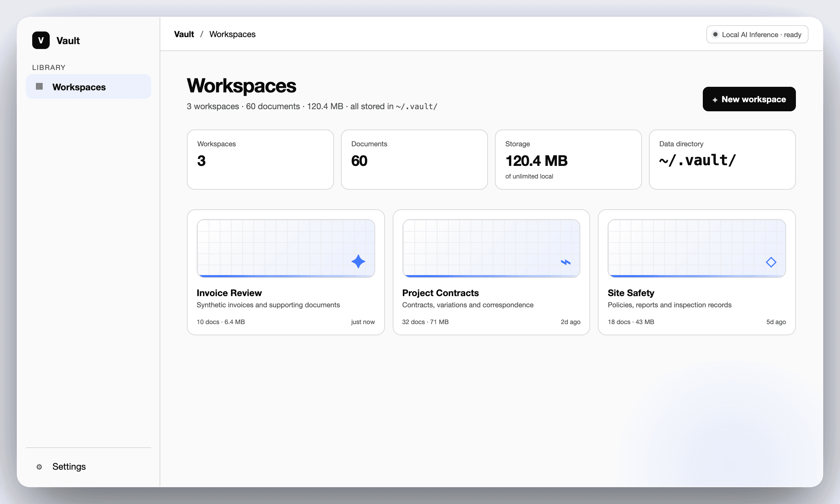
Task: Click the Workspaces grid icon in sidebar
Action: [40, 86]
